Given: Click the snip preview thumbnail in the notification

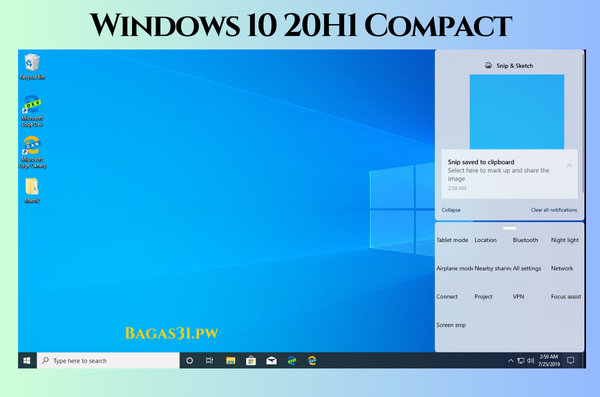Looking at the screenshot, I should (517, 112).
